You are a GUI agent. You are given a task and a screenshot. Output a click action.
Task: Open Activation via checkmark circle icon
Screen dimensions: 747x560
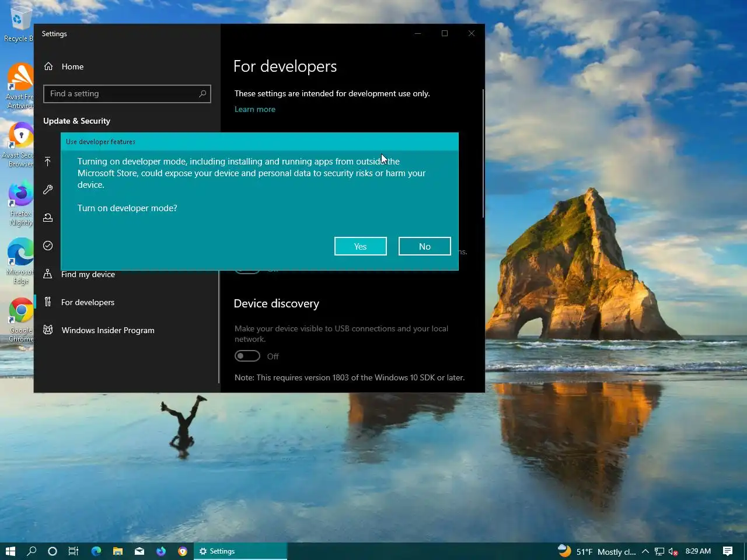coord(48,246)
